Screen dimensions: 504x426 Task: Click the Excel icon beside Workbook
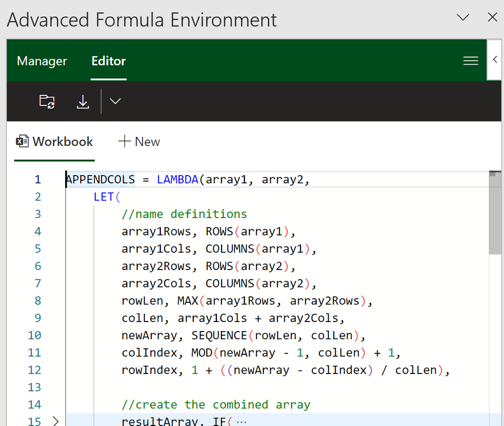pos(22,141)
